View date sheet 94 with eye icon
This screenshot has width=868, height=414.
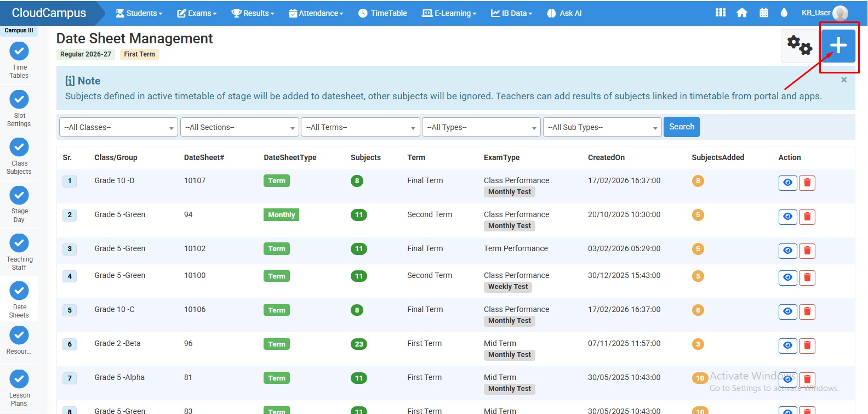787,217
